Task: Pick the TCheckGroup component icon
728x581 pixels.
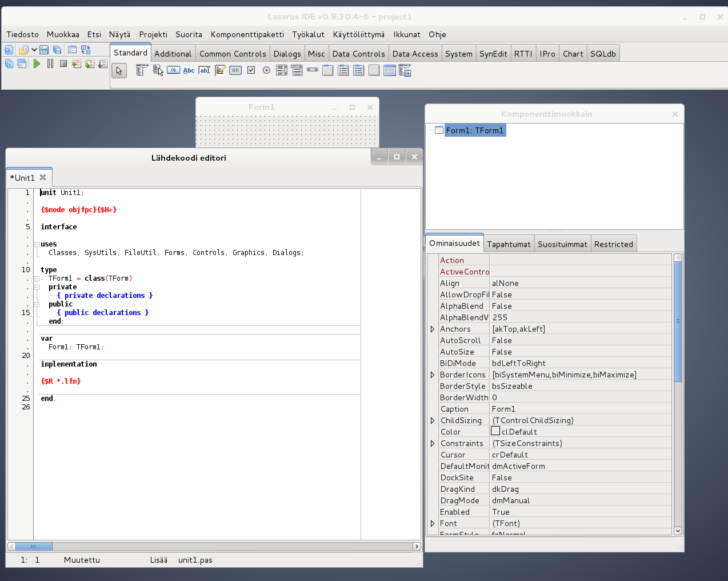Action: pyautogui.click(x=359, y=70)
